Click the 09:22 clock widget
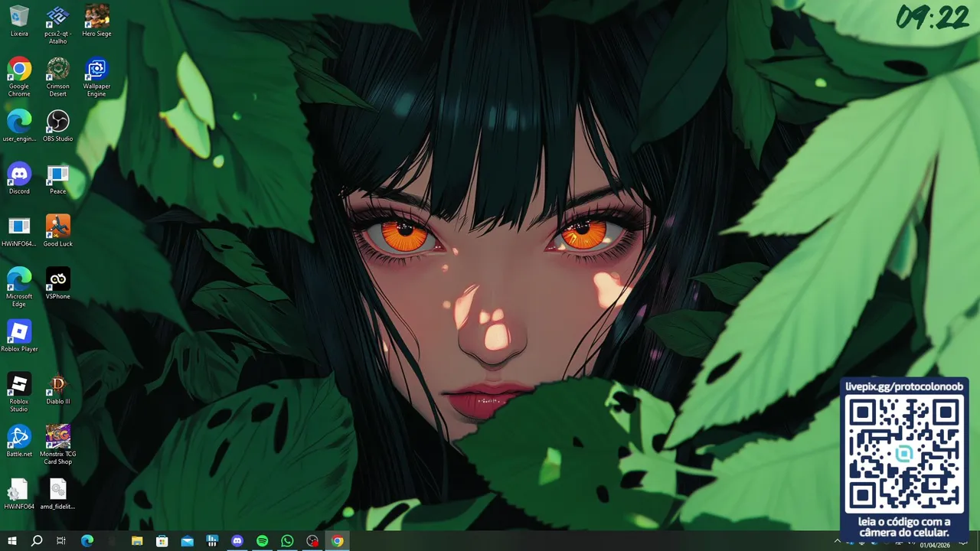980x551 pixels. [933, 17]
